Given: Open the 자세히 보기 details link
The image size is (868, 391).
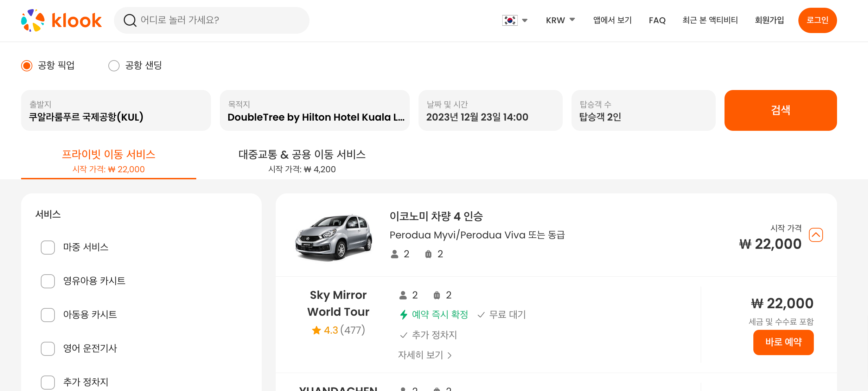Looking at the screenshot, I should [x=425, y=355].
